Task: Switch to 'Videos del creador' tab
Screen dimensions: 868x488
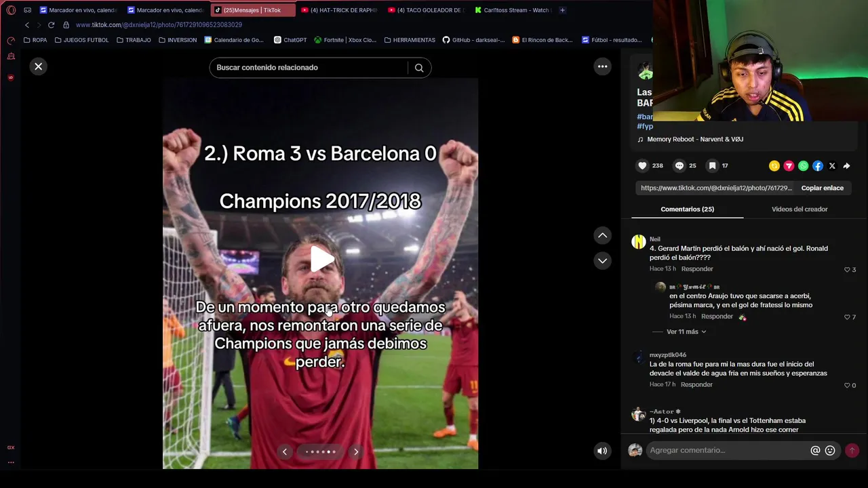Action: (x=800, y=209)
